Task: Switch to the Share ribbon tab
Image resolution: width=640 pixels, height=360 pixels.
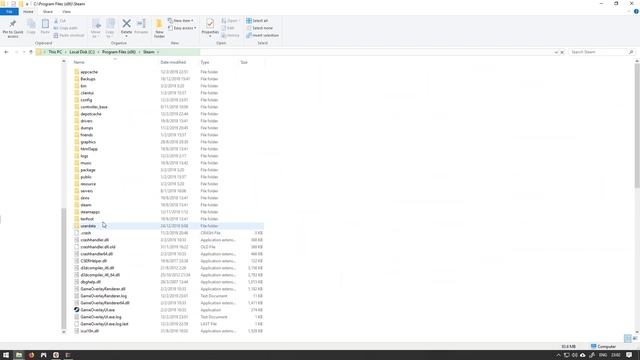Action: (x=48, y=12)
